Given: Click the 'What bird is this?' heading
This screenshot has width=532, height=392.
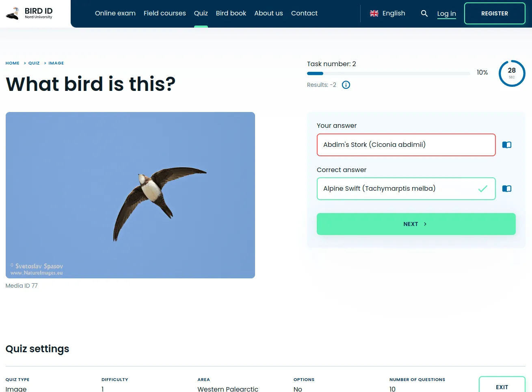Looking at the screenshot, I should click(91, 84).
